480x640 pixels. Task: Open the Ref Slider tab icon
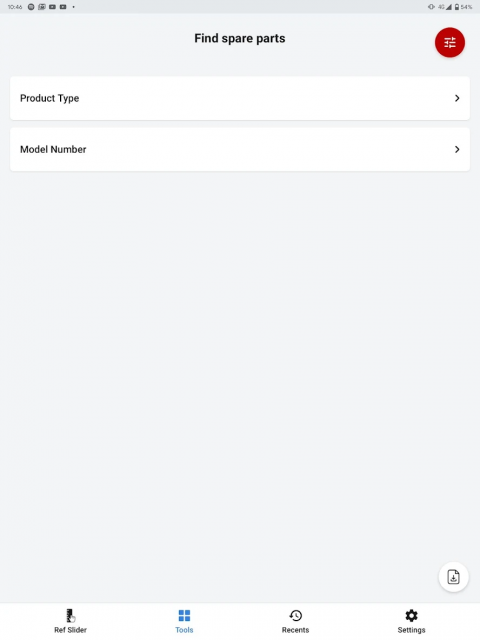coord(70,615)
